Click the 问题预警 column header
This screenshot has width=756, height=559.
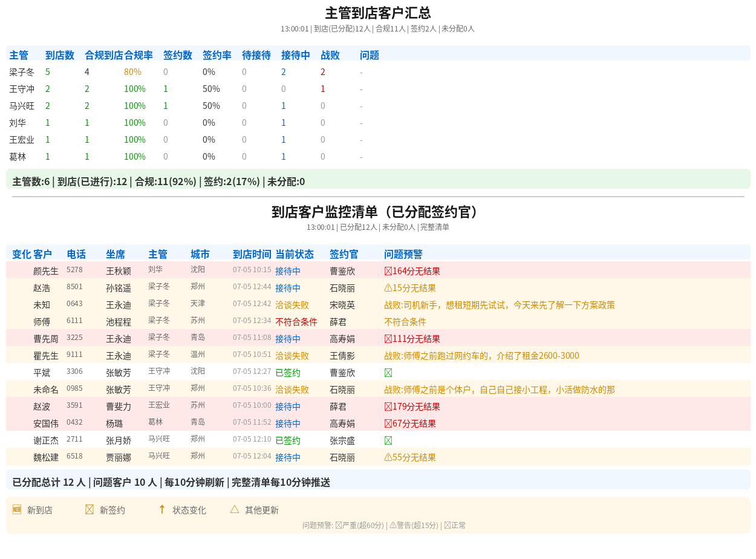403,254
